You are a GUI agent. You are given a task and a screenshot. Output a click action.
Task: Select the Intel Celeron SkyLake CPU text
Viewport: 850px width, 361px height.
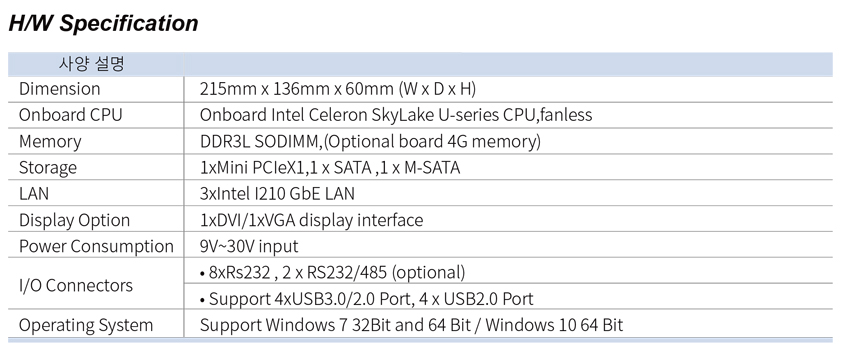click(396, 115)
